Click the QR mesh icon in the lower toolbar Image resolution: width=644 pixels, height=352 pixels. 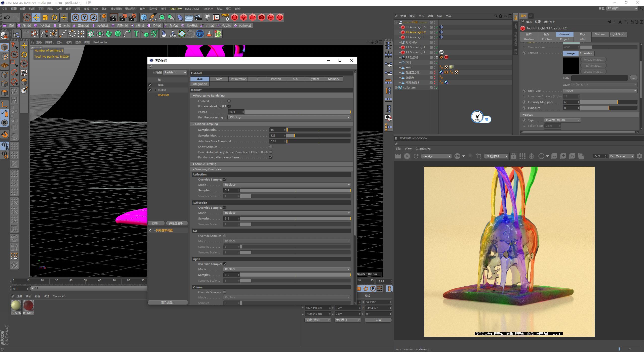click(x=200, y=33)
